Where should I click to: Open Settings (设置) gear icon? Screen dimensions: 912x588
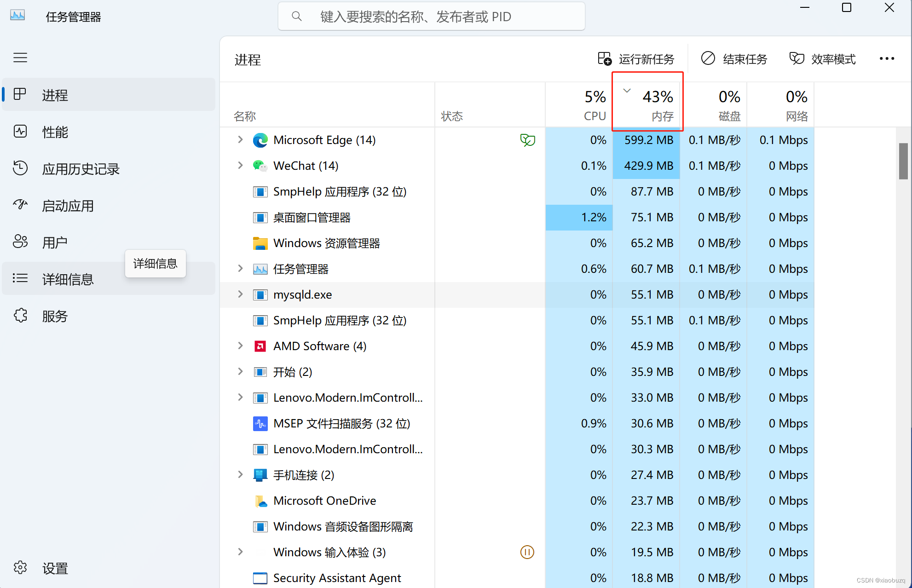point(20,568)
